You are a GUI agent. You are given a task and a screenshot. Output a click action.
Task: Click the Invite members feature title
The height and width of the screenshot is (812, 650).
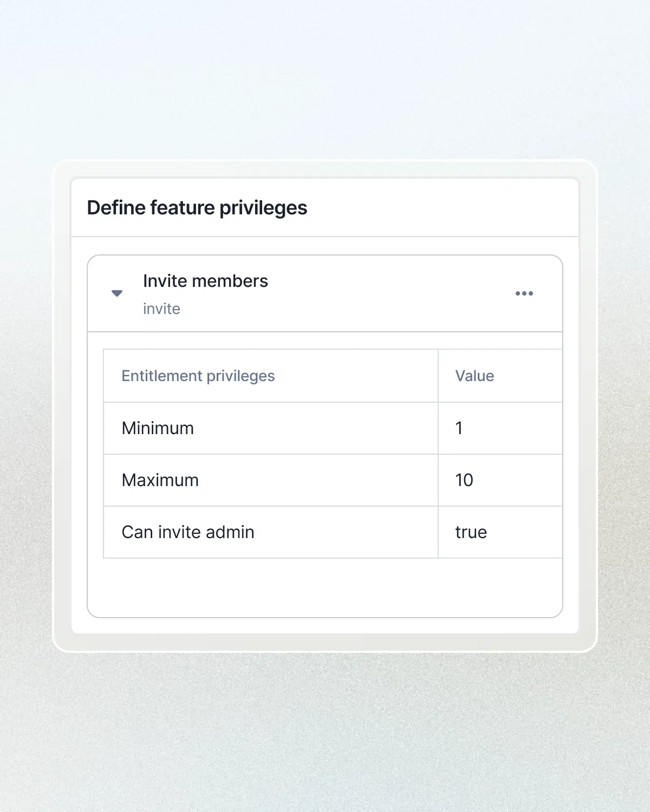(205, 281)
